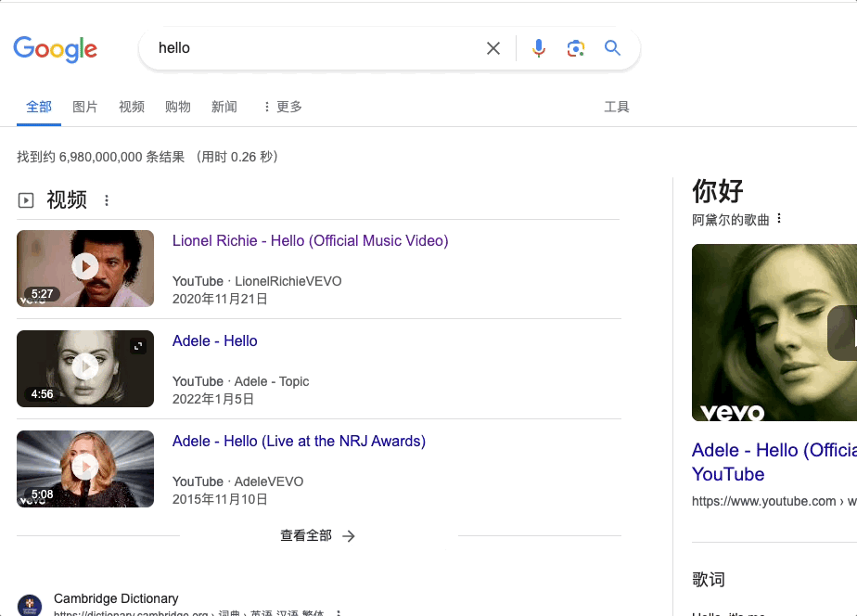Screen dimensions: 857x616
Task: Expand preview icon on Adele 4:56 thumbnail
Action: click(x=138, y=346)
